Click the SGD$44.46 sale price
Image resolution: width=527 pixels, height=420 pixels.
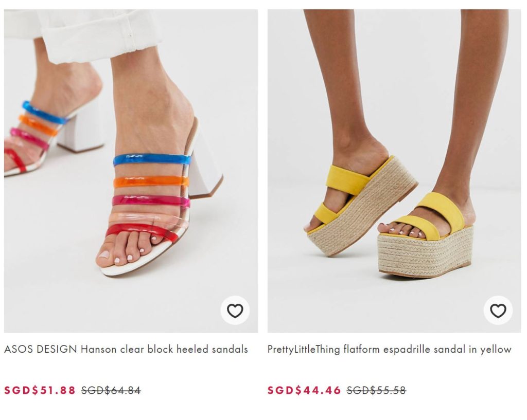(304, 390)
